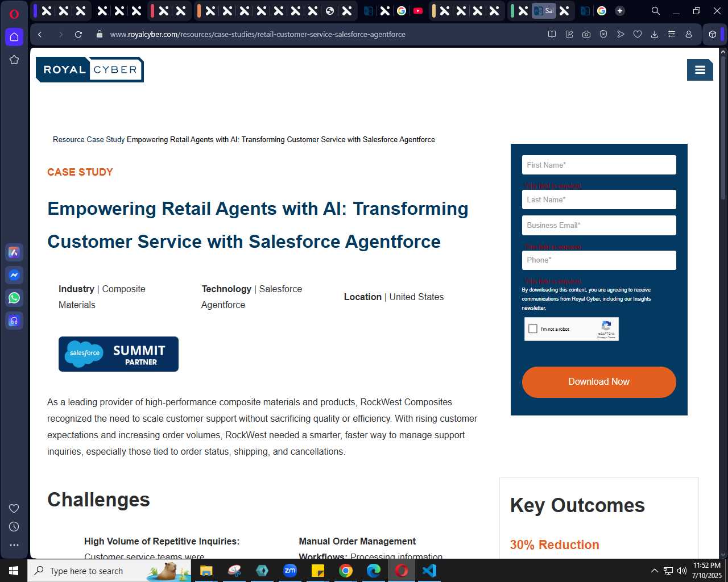Open the send flow arrow icon

coord(621,34)
